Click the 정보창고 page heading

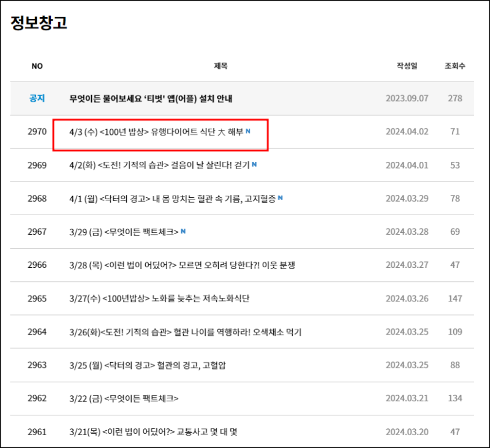coord(39,23)
